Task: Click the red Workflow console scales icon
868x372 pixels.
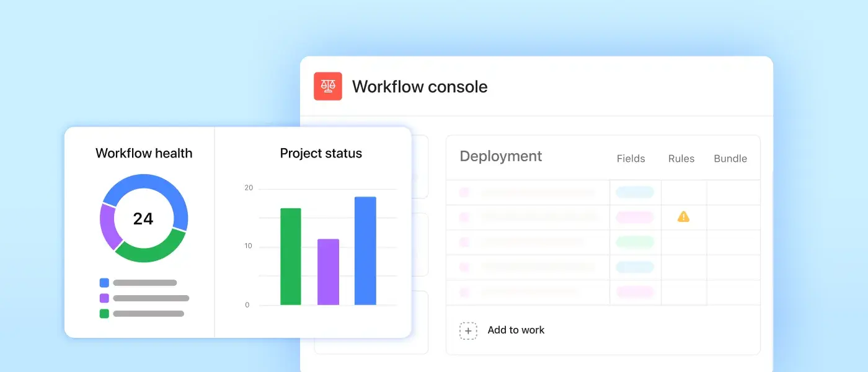Action: 328,86
